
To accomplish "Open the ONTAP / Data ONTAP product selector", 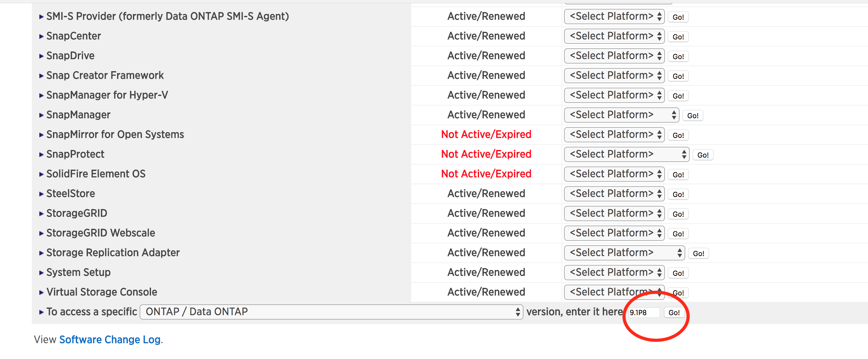I will coord(331,312).
